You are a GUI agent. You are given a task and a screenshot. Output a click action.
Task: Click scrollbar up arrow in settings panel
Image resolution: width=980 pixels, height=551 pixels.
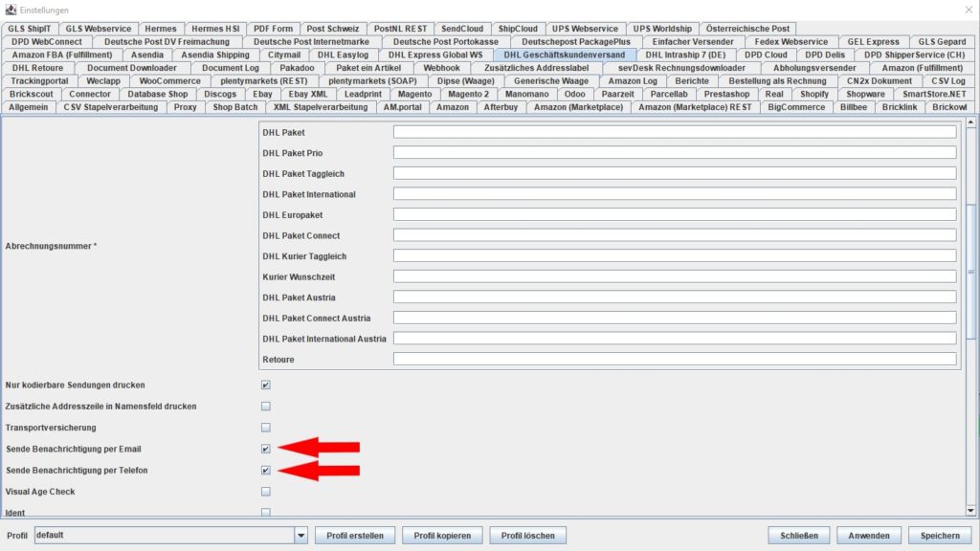point(970,122)
